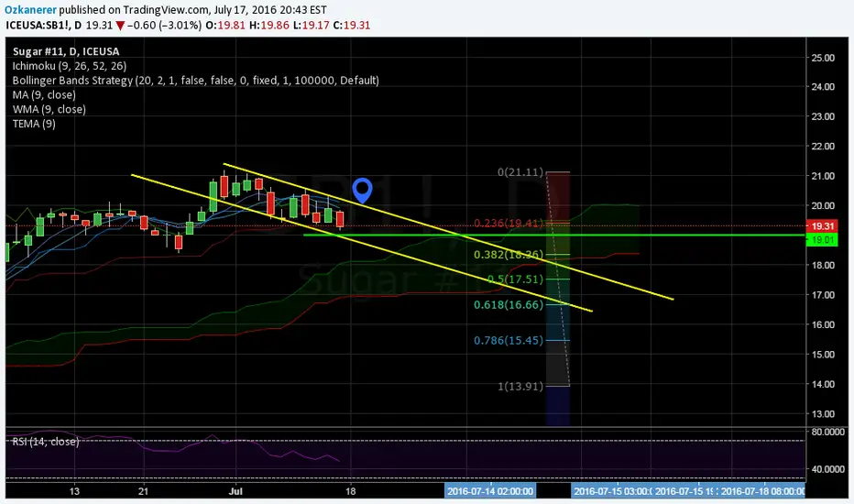This screenshot has height=504, width=854.
Task: Select the WMA (9, close) indicator label
Action: (x=49, y=110)
